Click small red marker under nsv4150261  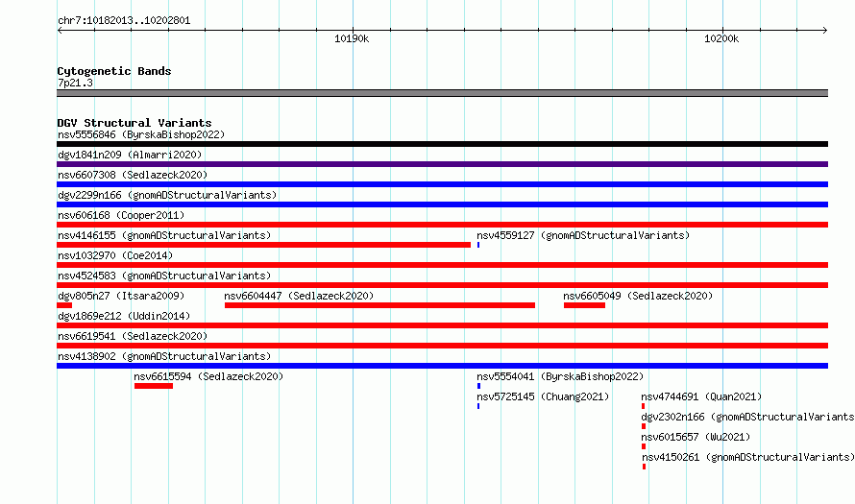[645, 467]
